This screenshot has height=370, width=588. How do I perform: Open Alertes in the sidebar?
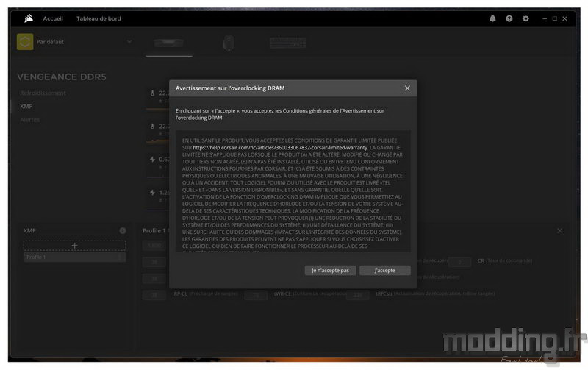[x=30, y=120]
